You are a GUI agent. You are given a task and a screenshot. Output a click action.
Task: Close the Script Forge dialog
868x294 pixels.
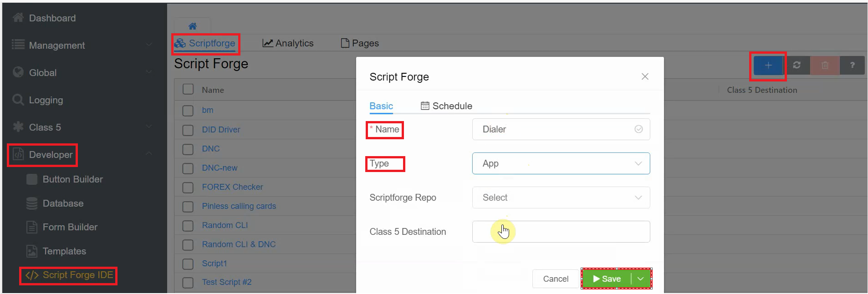click(645, 76)
